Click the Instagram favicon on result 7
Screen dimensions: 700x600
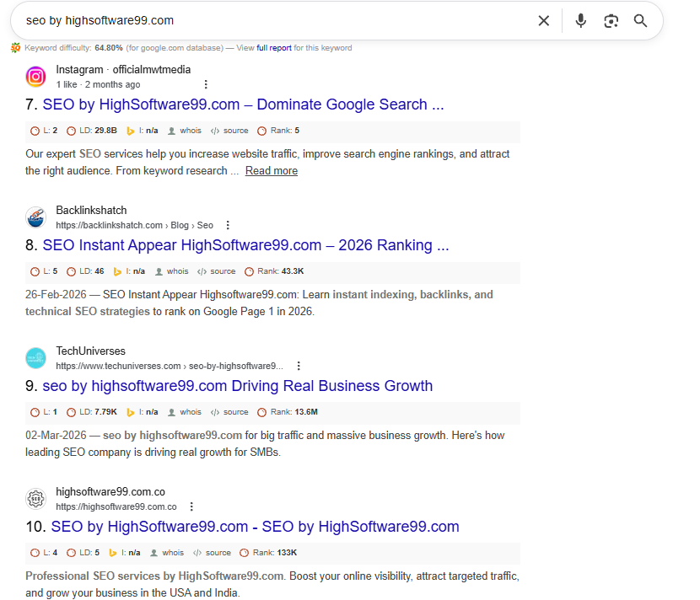coord(35,77)
